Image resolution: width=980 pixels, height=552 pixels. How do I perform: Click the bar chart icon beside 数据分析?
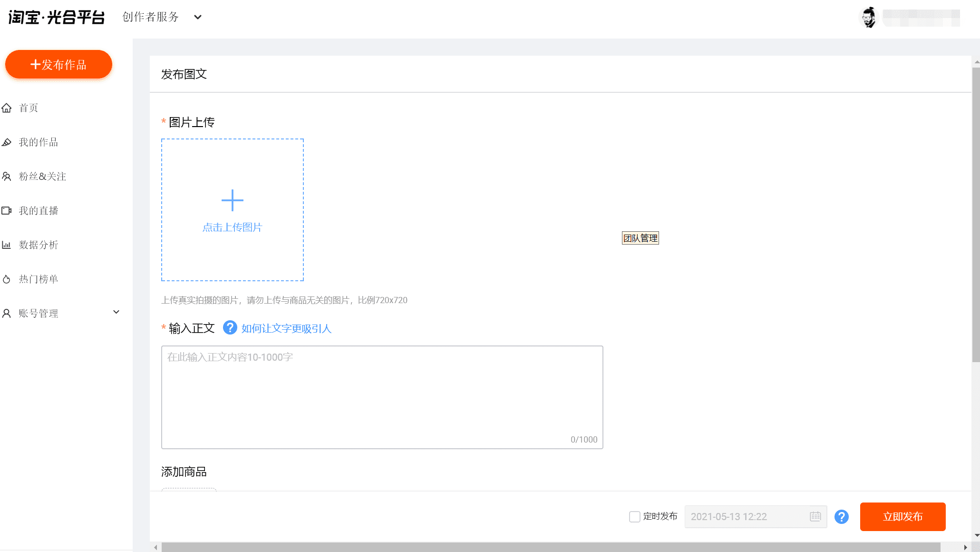pyautogui.click(x=7, y=245)
